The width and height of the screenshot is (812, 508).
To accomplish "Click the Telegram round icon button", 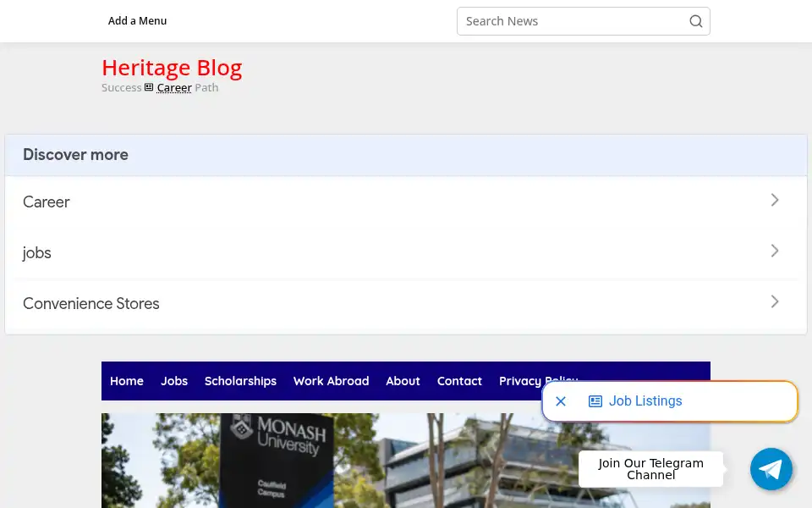I will pyautogui.click(x=771, y=469).
